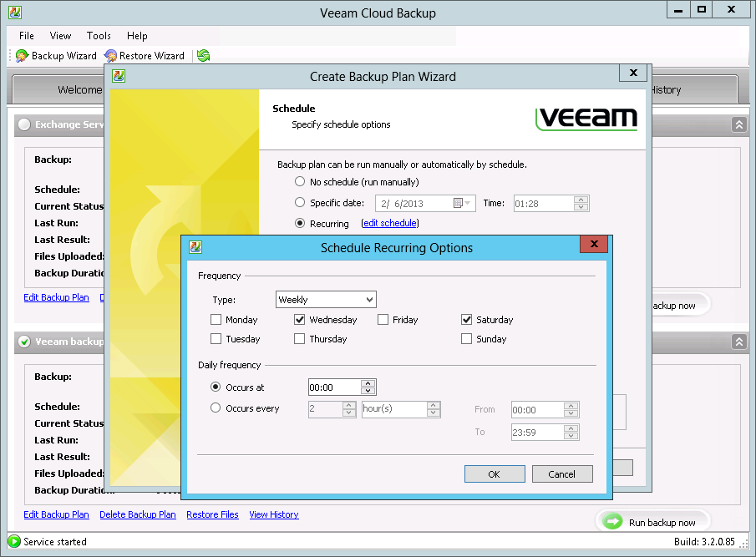This screenshot has width=756, height=557.
Task: Click the Service started status icon
Action: click(14, 541)
